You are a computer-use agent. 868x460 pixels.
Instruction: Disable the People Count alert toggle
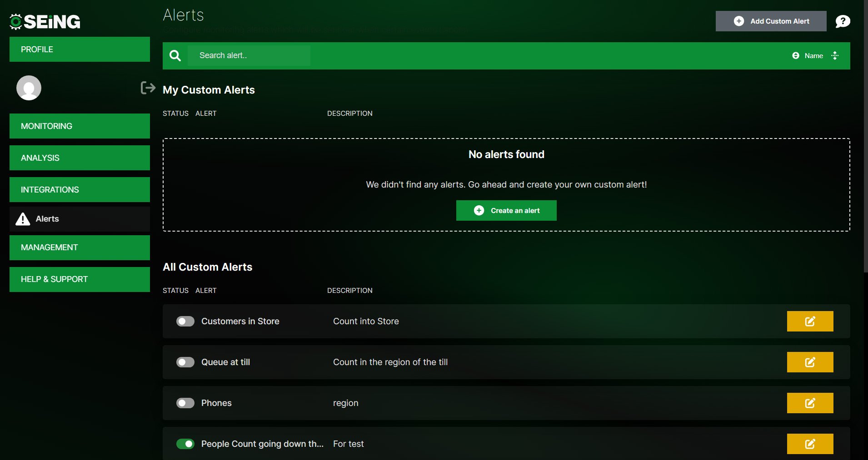(185, 444)
